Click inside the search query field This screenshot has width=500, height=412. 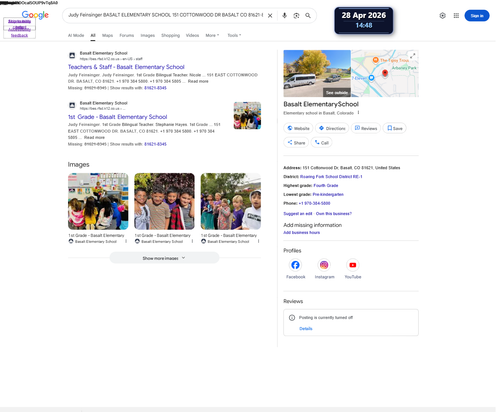165,15
